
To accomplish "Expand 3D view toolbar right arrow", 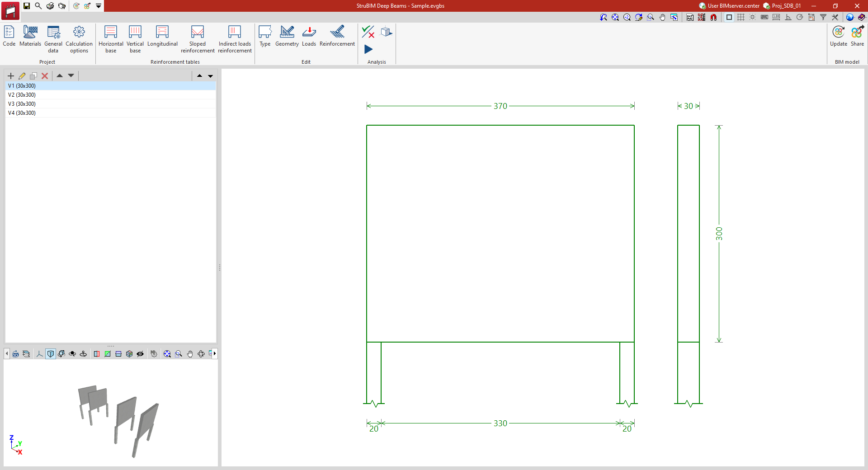I will pyautogui.click(x=215, y=353).
